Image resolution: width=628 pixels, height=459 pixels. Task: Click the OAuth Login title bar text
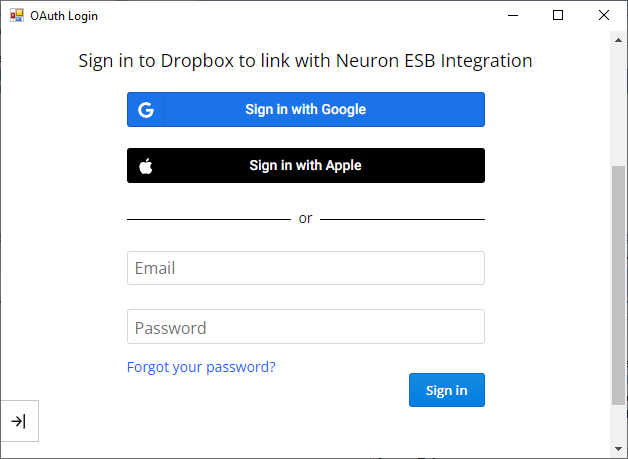pyautogui.click(x=64, y=16)
